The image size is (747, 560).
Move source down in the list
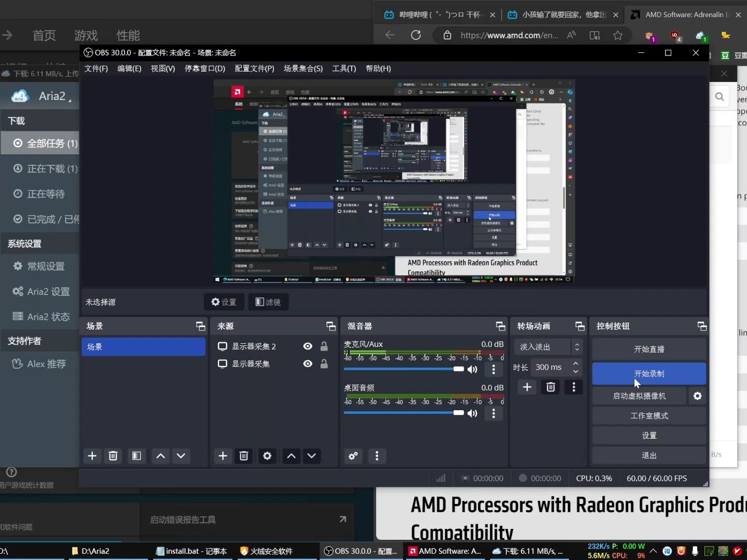coord(312,456)
